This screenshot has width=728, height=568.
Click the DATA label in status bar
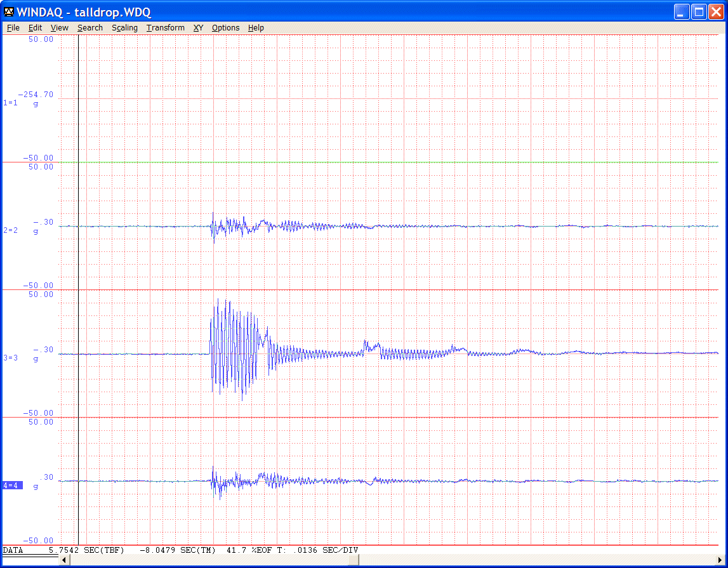(x=13, y=550)
